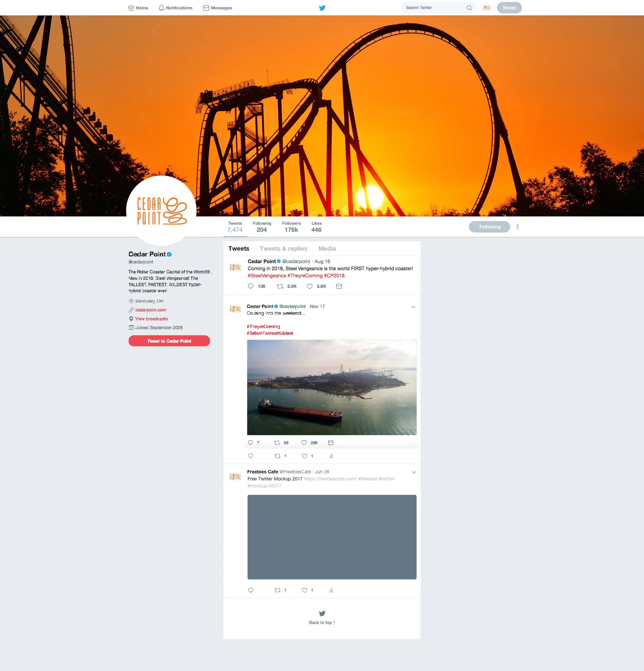Open the profile avatar icon in the top bar

pos(486,8)
